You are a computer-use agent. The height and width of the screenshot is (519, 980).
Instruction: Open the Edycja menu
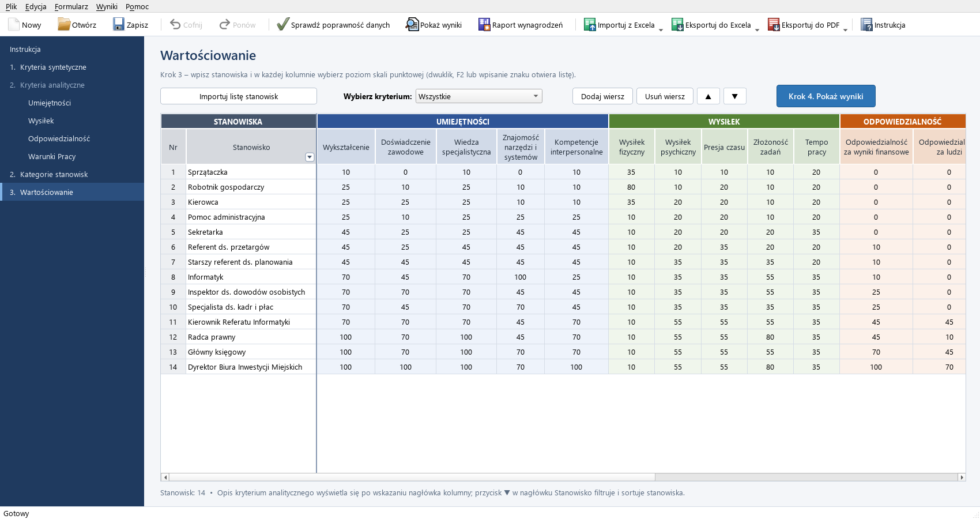point(36,6)
